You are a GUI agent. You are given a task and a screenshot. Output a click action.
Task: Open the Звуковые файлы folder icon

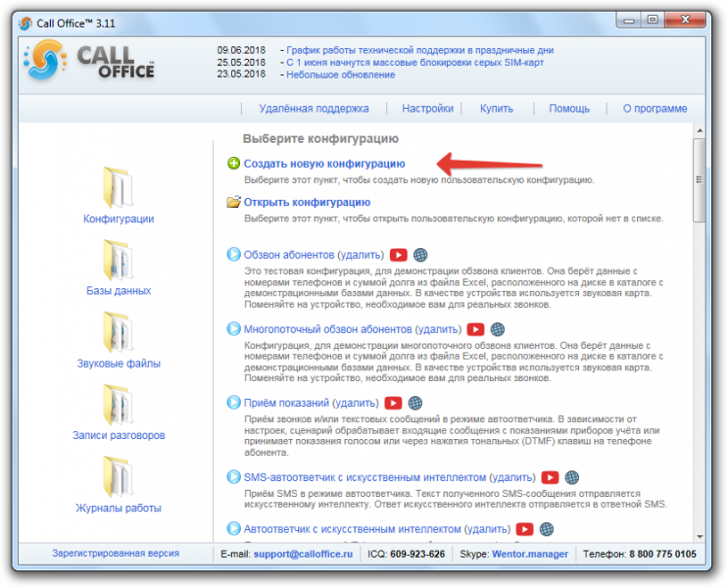click(x=118, y=332)
